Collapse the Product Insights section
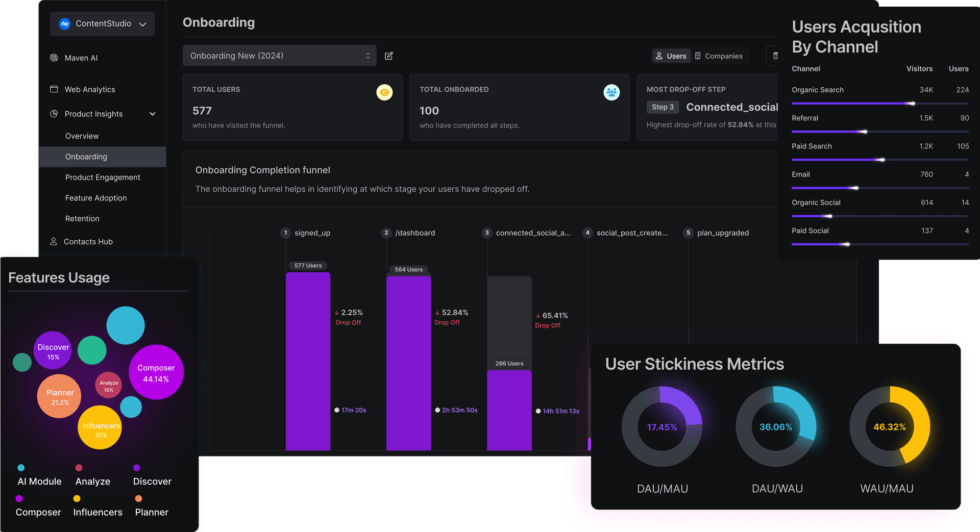980x532 pixels. tap(152, 114)
